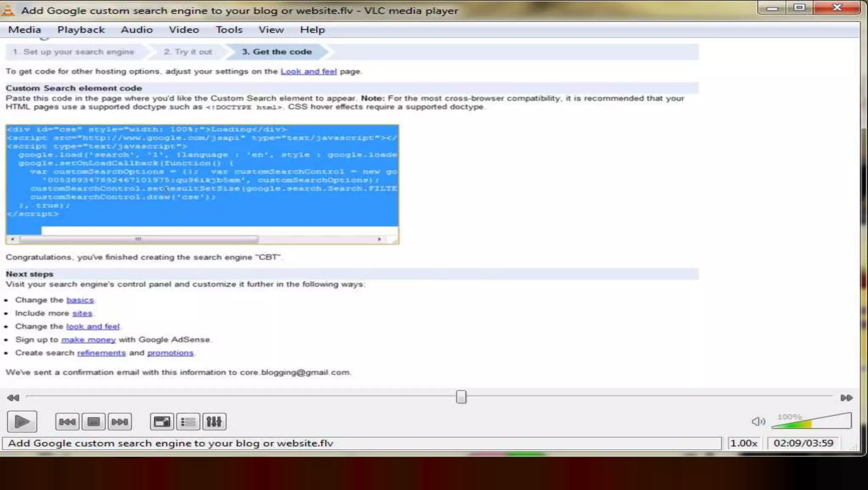Screen dimensions: 868x490
Task: Skip to previous media track
Action: pos(67,422)
